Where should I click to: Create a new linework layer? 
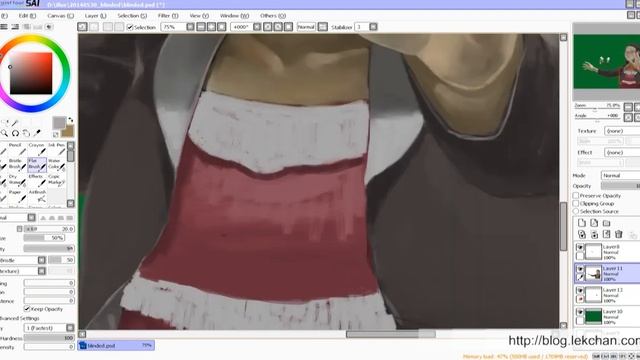594,223
